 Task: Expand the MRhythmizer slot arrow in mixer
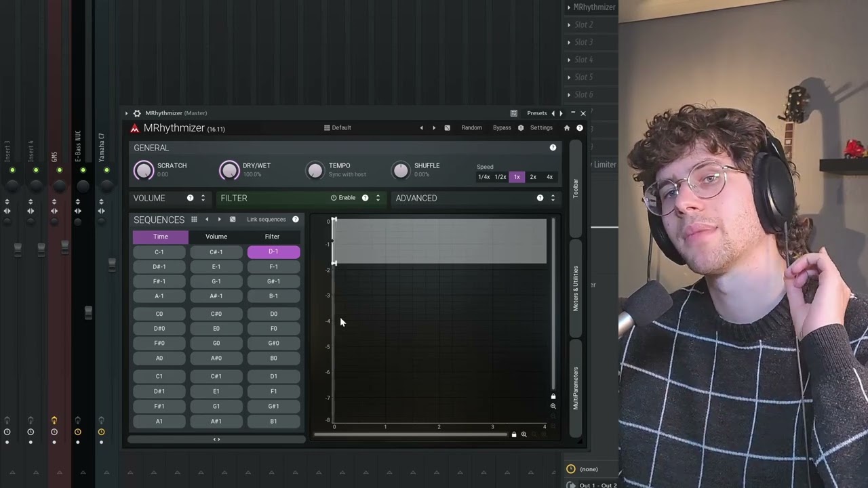point(569,7)
